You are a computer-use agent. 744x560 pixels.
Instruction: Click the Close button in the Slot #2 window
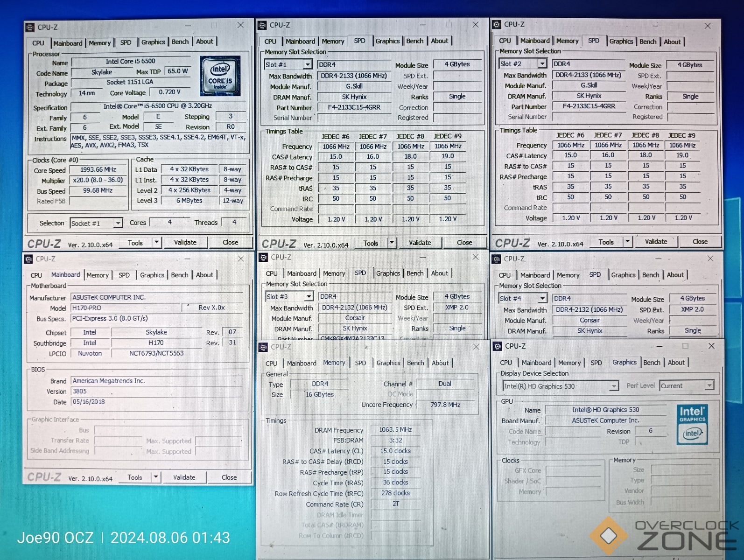click(700, 241)
